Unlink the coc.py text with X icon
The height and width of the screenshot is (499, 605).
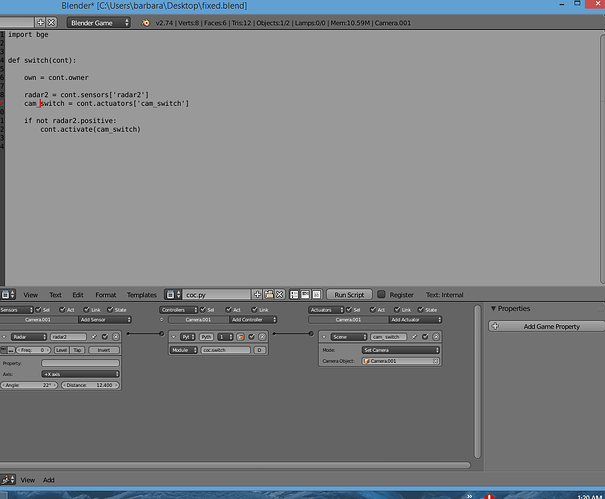tap(280, 295)
